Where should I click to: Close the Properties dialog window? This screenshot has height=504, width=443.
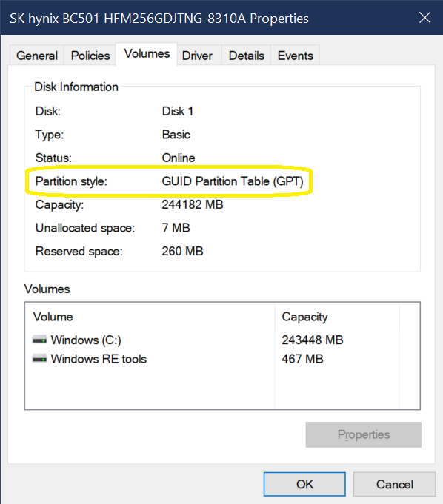click(x=424, y=17)
